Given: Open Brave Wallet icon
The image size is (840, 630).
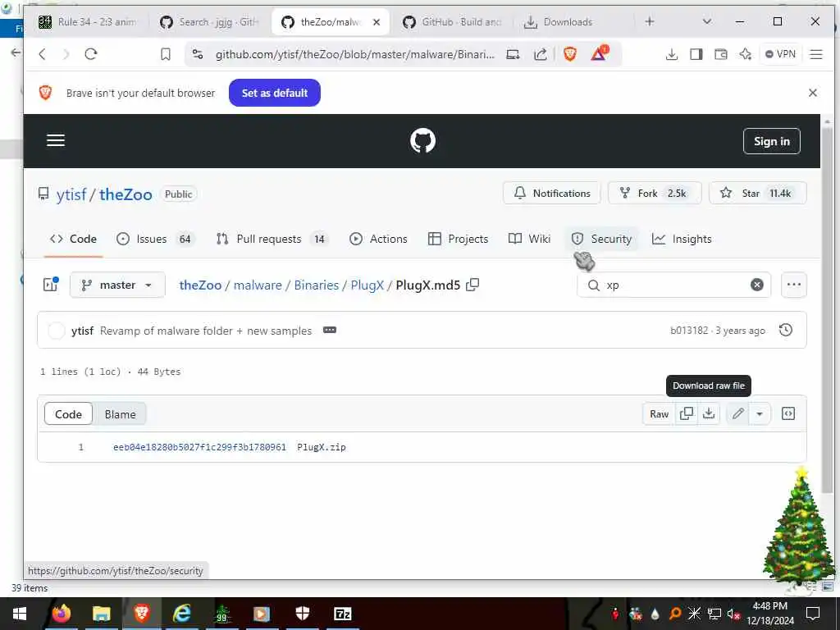Looking at the screenshot, I should click(720, 54).
